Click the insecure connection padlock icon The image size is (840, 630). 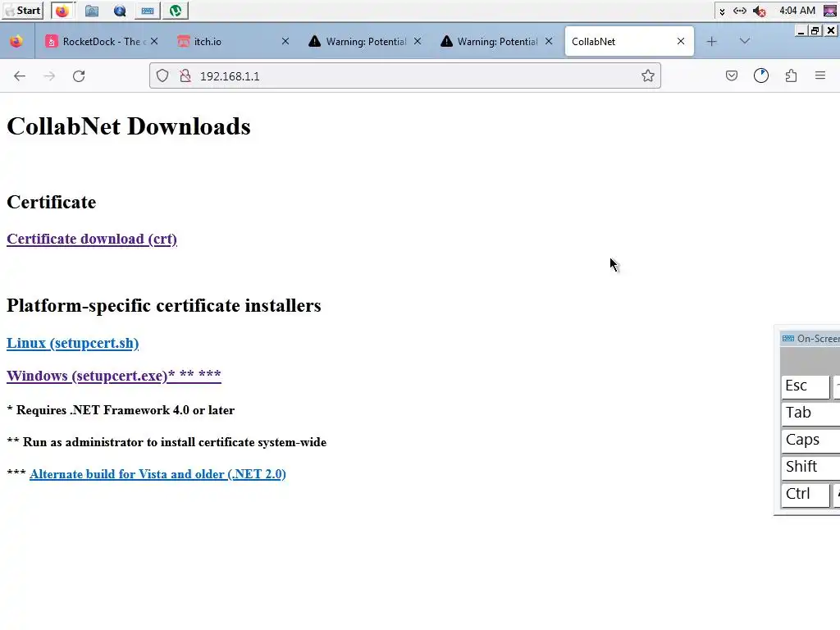click(185, 76)
